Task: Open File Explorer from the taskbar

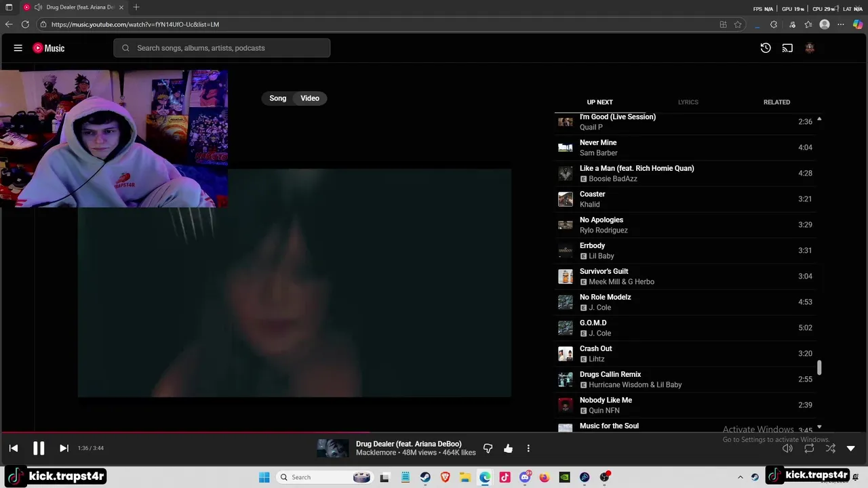Action: (x=465, y=477)
